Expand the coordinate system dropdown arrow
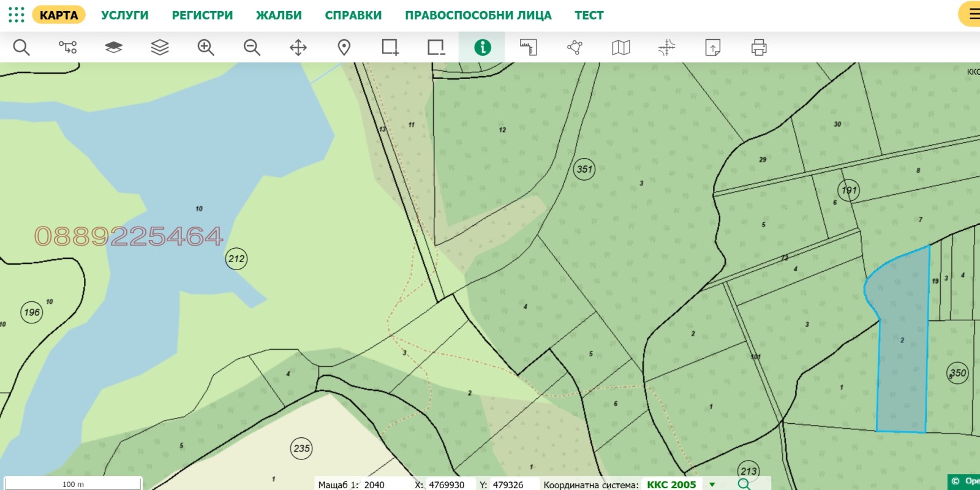980x490 pixels. (712, 484)
